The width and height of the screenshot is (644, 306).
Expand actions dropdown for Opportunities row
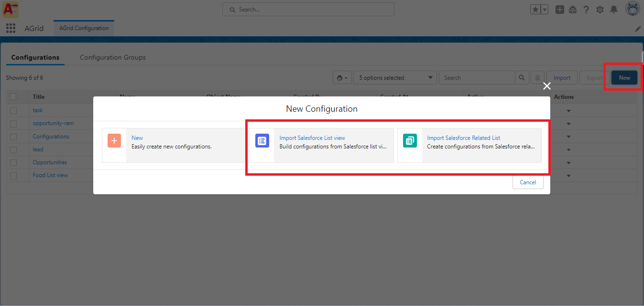click(x=568, y=162)
